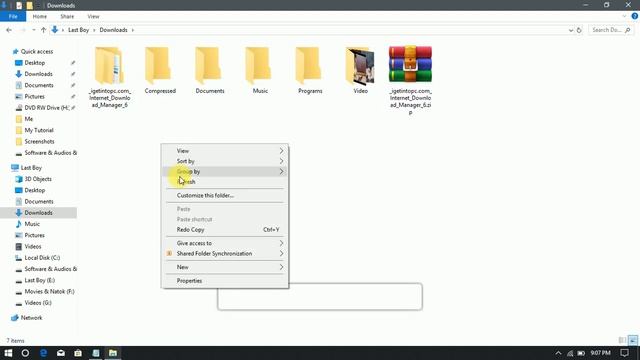Viewport: 640px width, 360px height.
Task: Expand the Group by submenu
Action: [x=225, y=171]
